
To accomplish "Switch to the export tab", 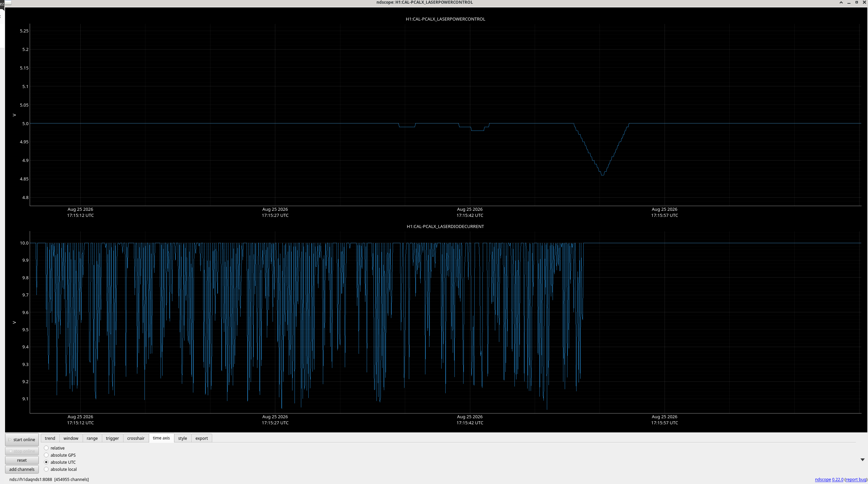I will point(202,438).
